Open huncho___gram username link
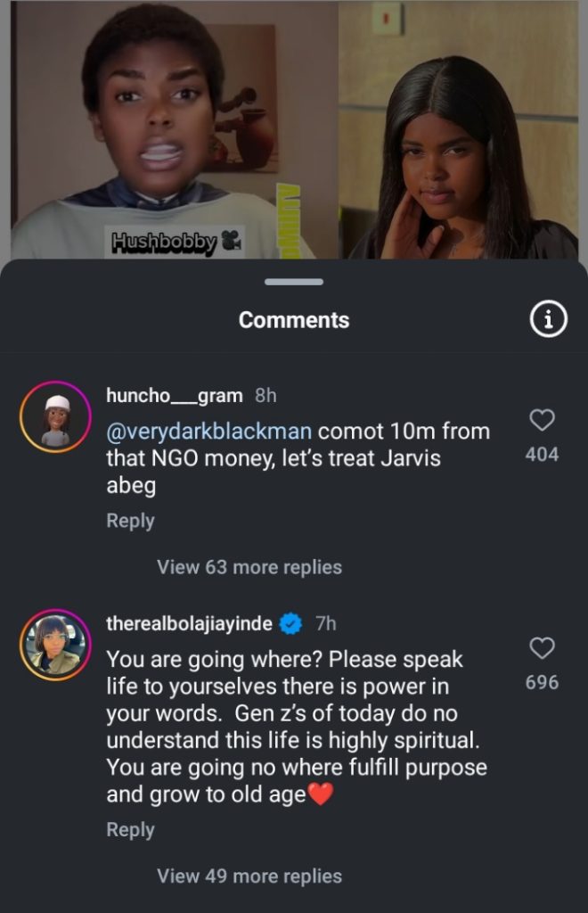 click(174, 396)
